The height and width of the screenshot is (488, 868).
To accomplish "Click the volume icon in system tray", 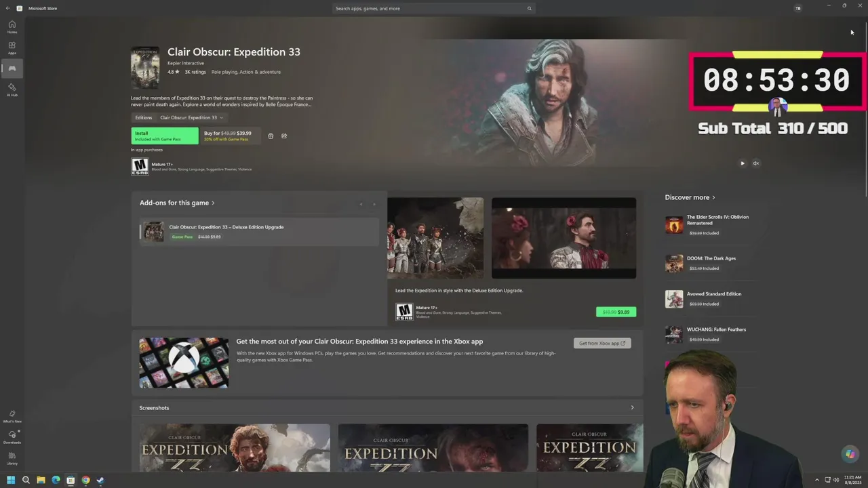I will 835,480.
